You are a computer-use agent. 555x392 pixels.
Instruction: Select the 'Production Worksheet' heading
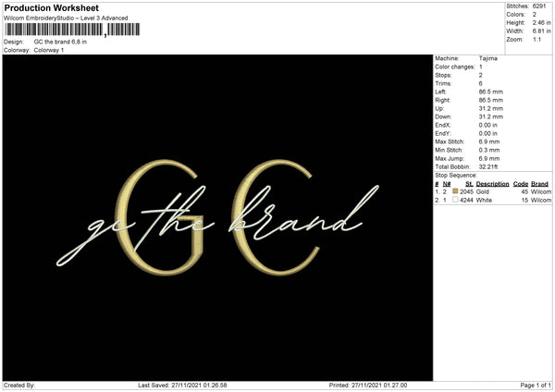pos(51,7)
